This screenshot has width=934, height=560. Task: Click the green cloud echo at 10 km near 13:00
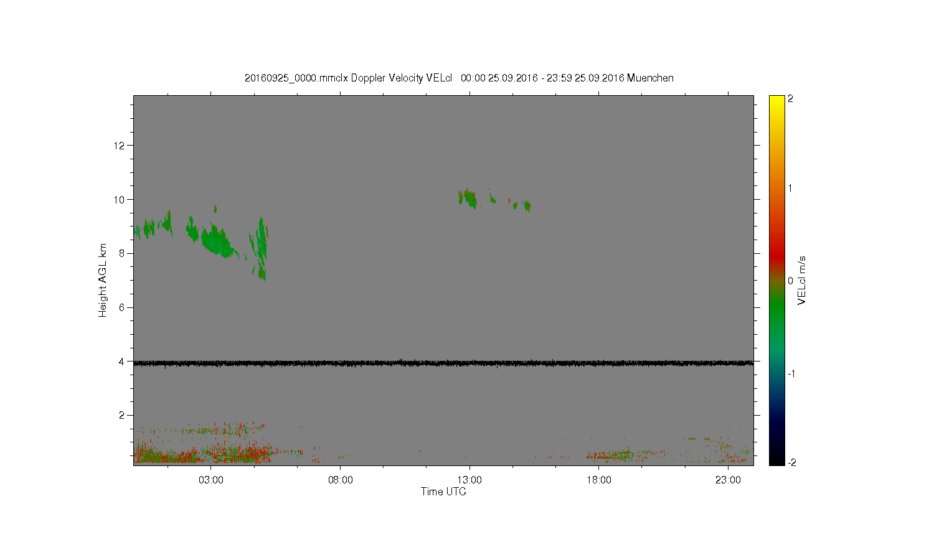tap(468, 198)
